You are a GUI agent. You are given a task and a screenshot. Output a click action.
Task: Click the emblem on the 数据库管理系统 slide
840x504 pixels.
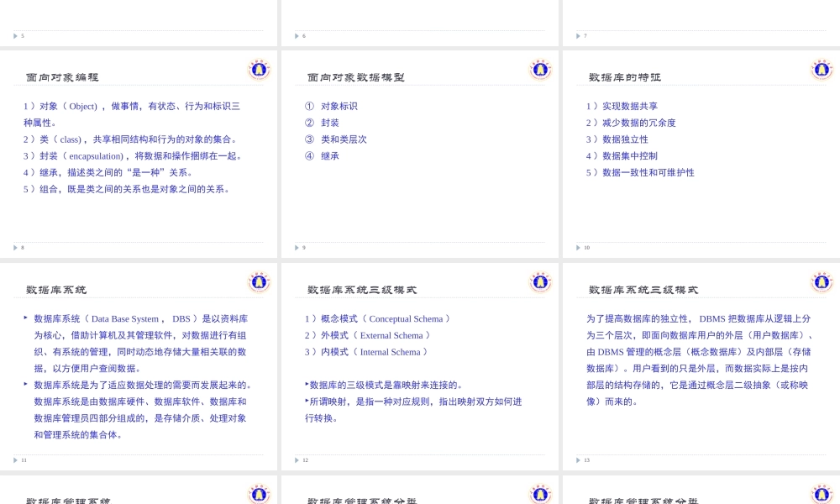click(x=259, y=494)
